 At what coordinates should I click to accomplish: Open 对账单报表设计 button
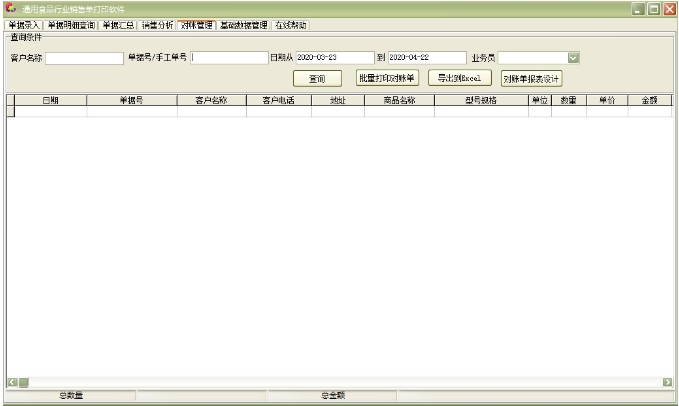[531, 79]
